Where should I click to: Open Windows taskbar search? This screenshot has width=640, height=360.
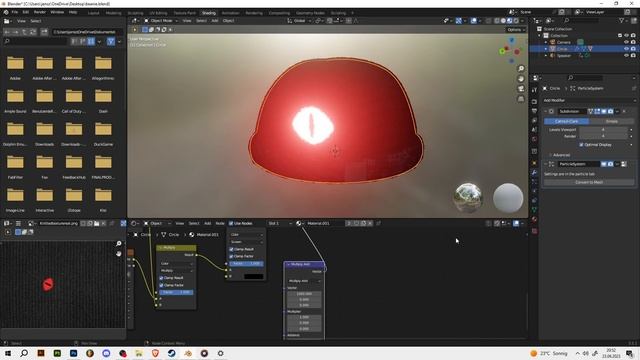click(x=24, y=353)
